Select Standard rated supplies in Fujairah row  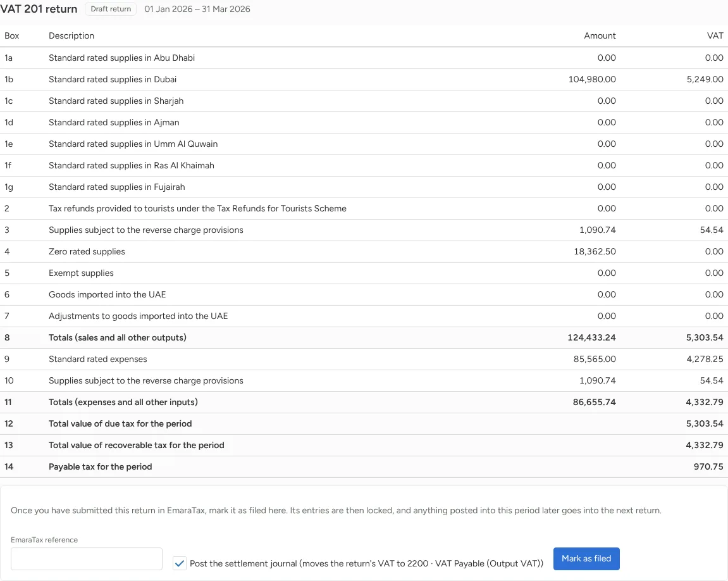(x=364, y=187)
